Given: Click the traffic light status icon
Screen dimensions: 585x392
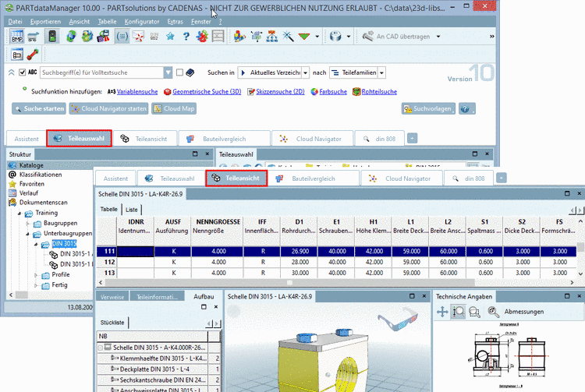Looking at the screenshot, I should pyautogui.click(x=52, y=36).
